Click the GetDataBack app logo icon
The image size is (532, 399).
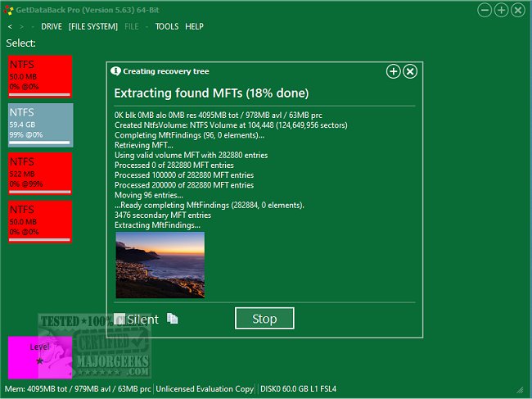point(8,10)
